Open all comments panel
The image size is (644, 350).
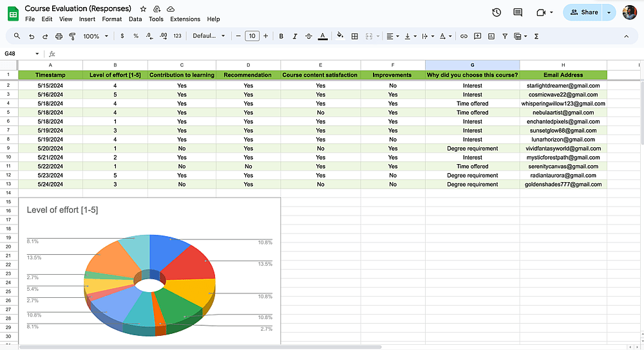[518, 12]
